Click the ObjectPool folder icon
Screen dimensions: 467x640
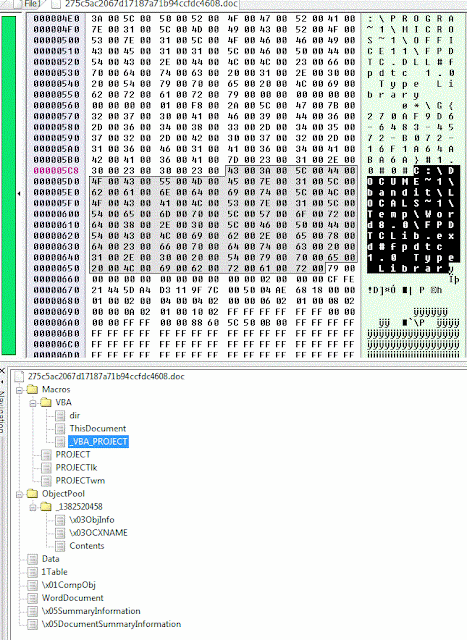tap(32, 494)
